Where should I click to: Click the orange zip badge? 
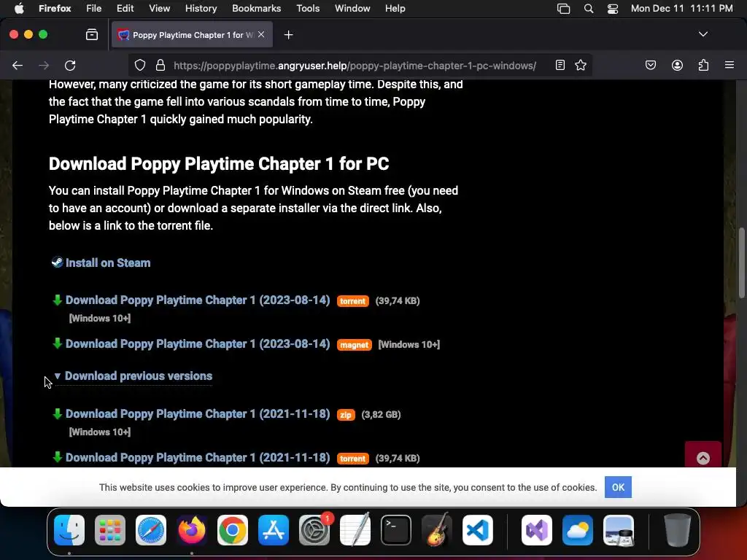point(346,415)
